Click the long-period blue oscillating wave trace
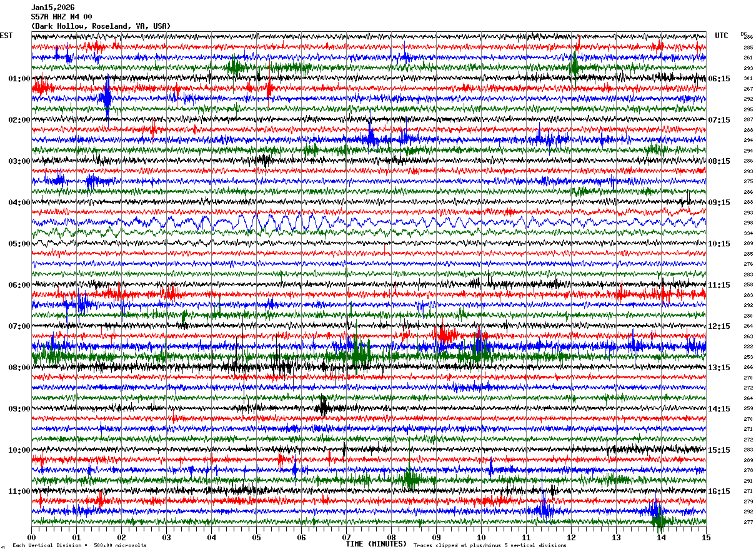The image size is (756, 554). coord(369,223)
